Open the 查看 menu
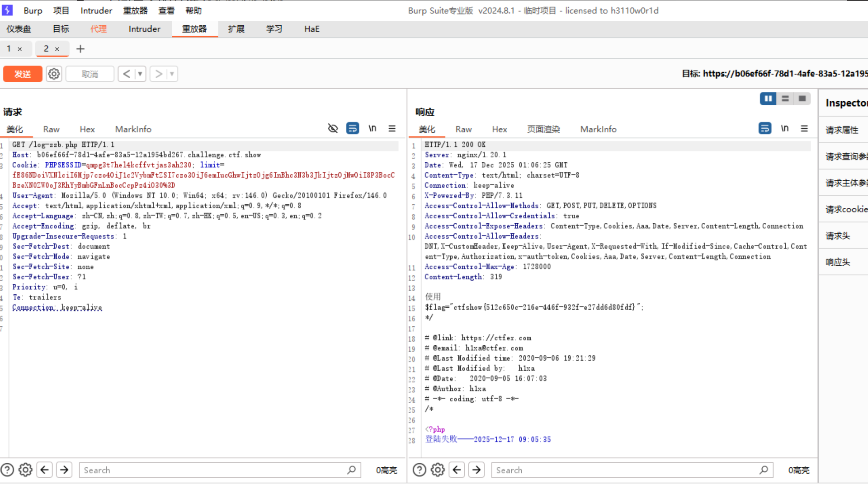This screenshot has width=868, height=484. 166,10
